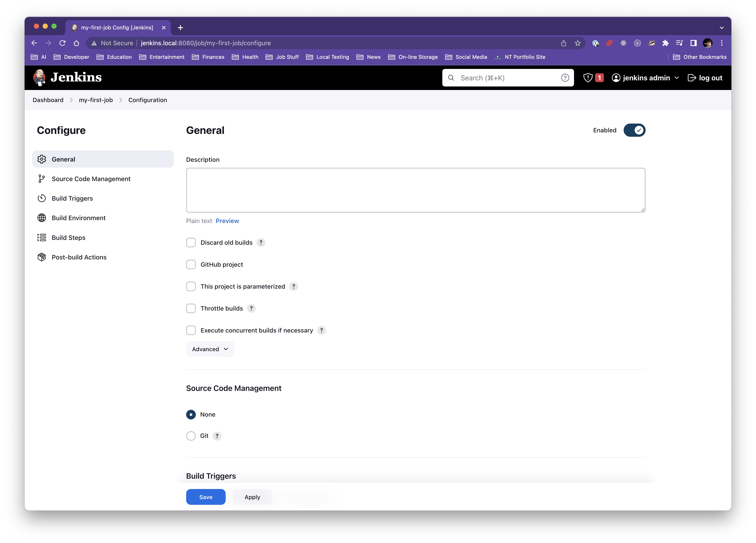Reload the page using the browser refresh icon
The width and height of the screenshot is (756, 543).
tap(62, 43)
